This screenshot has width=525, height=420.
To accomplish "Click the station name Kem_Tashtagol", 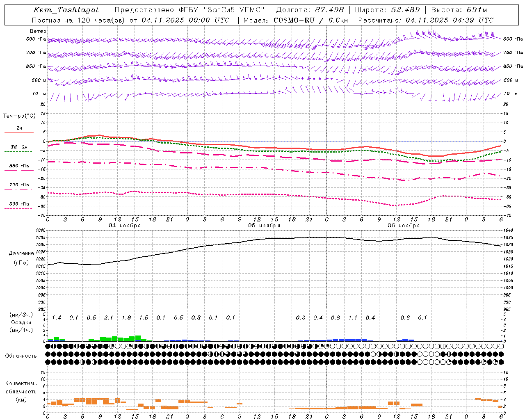I will click(66, 10).
